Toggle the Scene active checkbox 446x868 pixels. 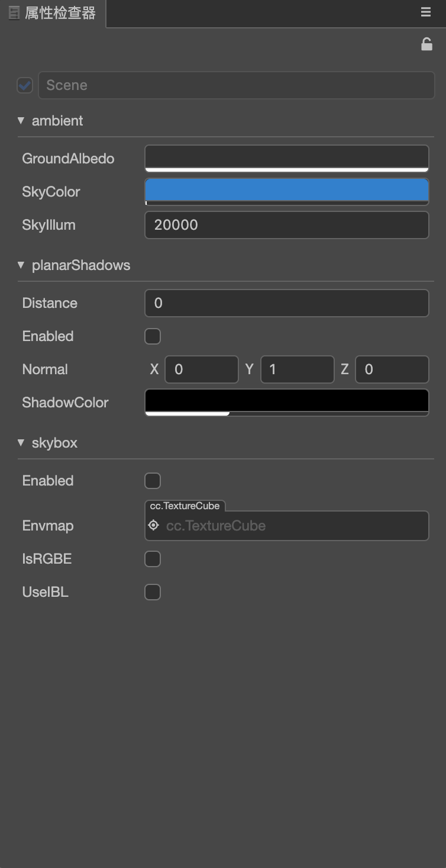click(x=25, y=85)
